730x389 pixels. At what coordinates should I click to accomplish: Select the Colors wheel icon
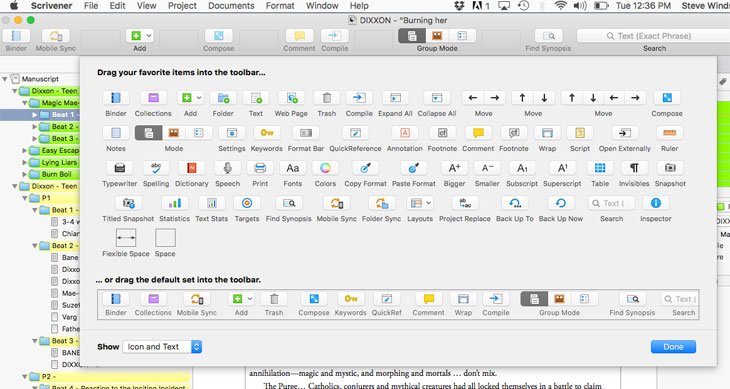pos(325,168)
